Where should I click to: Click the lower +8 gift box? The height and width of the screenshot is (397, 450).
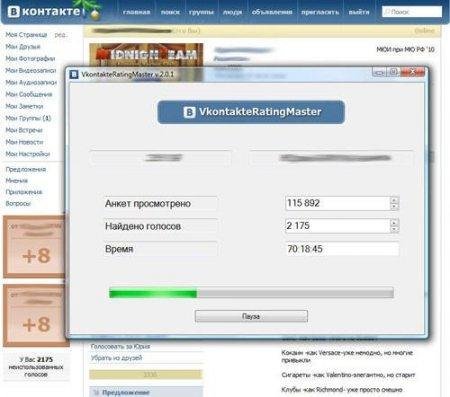pyautogui.click(x=35, y=315)
